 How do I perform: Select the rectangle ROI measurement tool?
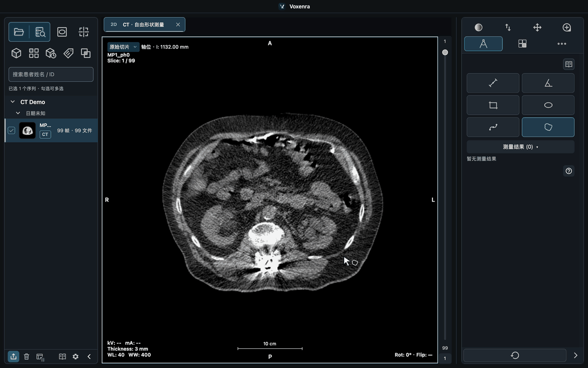point(493,105)
